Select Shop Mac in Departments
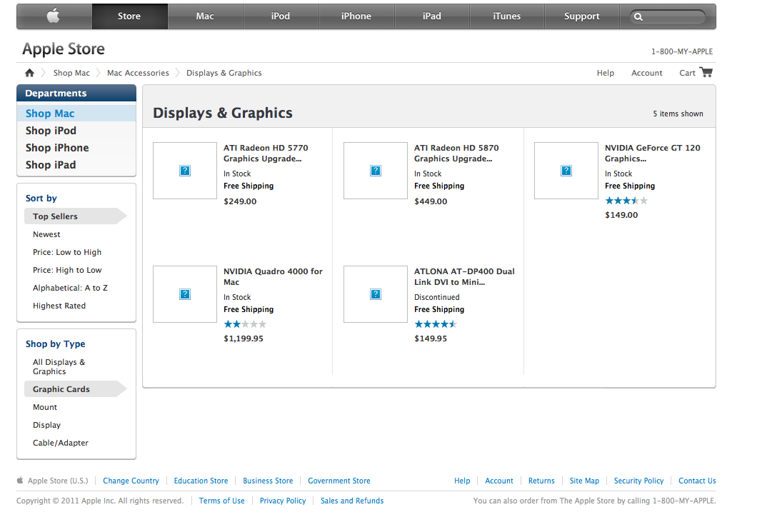This screenshot has height=532, width=762. click(x=76, y=114)
